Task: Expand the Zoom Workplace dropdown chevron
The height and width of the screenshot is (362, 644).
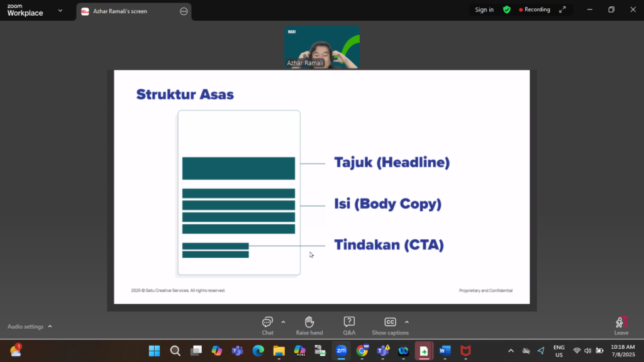Action: click(x=60, y=11)
